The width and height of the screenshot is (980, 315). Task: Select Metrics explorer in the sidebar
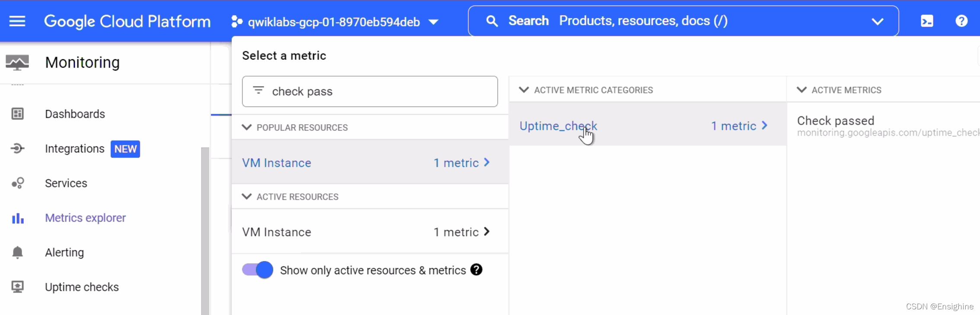(x=85, y=218)
